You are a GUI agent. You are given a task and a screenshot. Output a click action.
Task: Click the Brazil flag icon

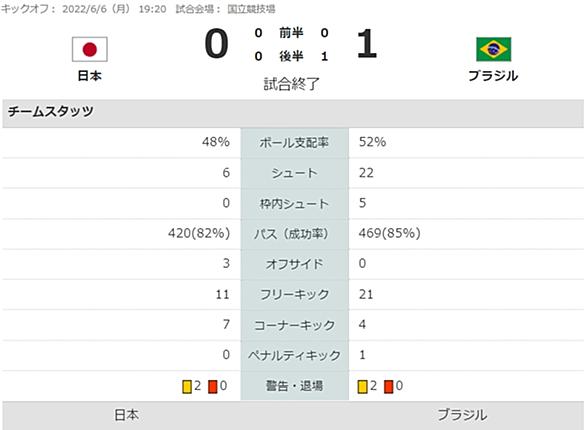click(493, 49)
